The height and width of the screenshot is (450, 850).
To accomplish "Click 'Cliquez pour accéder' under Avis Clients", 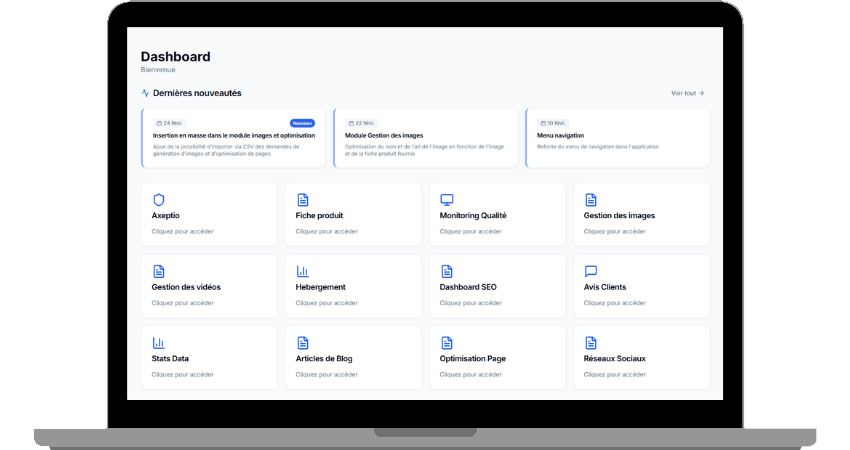I will click(614, 303).
